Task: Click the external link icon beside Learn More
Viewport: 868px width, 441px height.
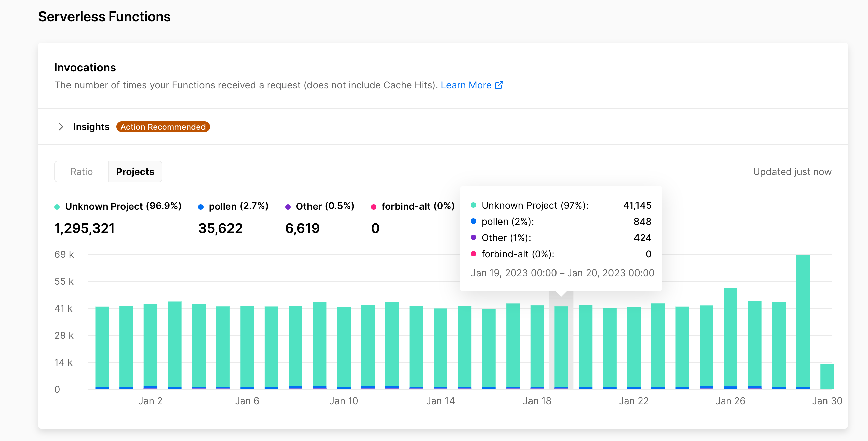Action: pyautogui.click(x=499, y=85)
